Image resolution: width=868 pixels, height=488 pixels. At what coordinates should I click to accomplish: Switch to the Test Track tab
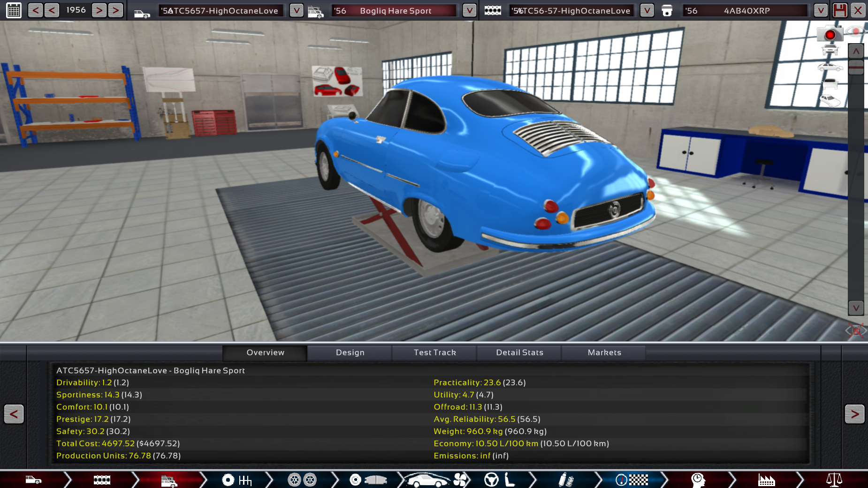point(434,353)
